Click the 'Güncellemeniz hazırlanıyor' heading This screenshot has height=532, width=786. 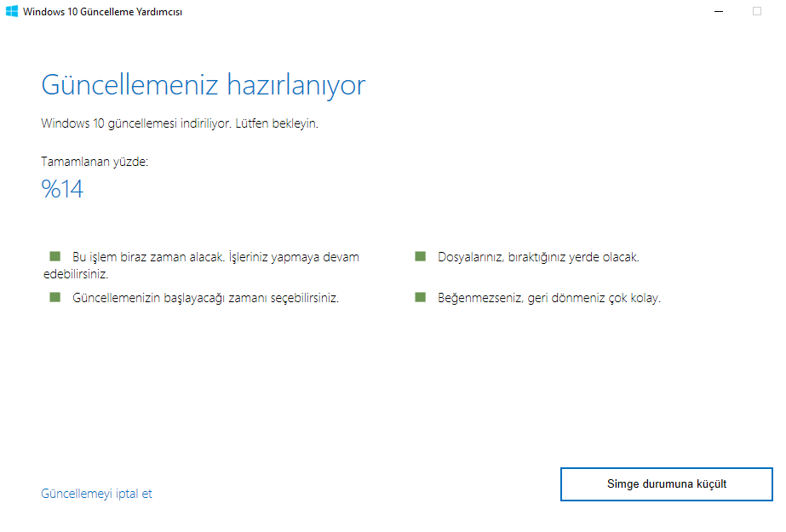pyautogui.click(x=203, y=84)
